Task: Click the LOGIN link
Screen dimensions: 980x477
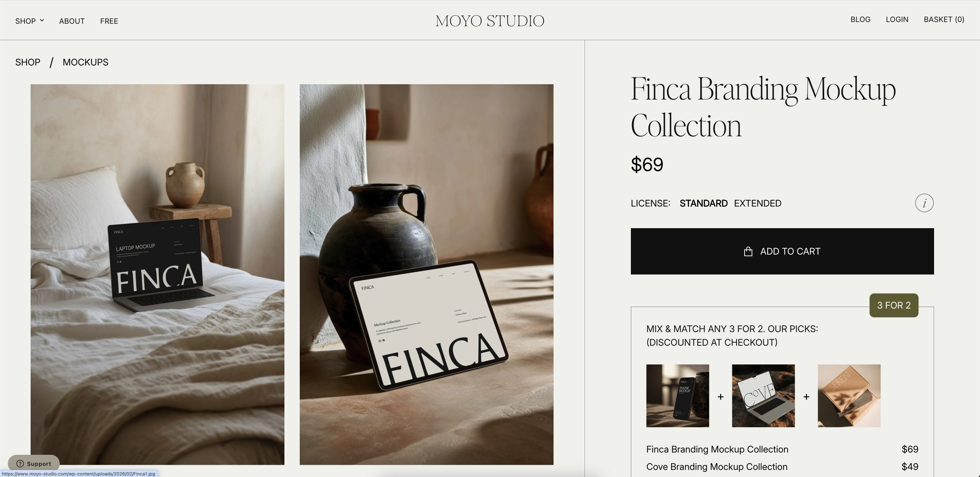Action: (897, 20)
